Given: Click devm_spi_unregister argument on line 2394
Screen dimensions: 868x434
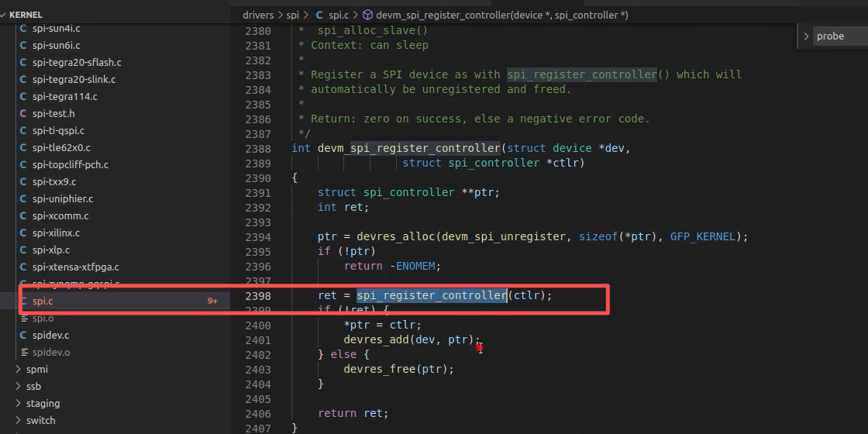Looking at the screenshot, I should coord(503,237).
